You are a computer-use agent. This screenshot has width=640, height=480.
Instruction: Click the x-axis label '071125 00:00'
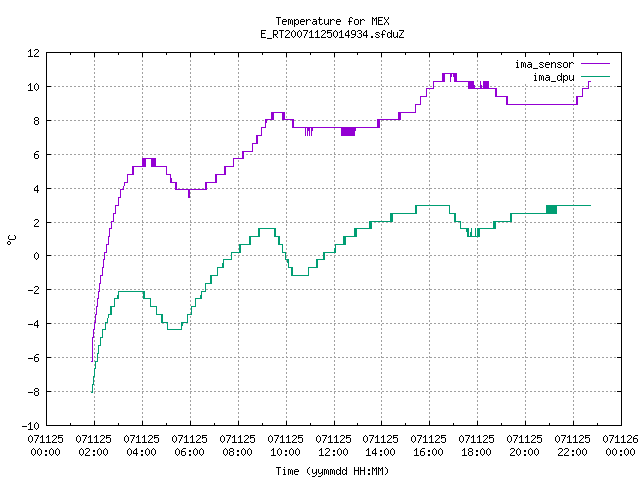pyautogui.click(x=46, y=446)
